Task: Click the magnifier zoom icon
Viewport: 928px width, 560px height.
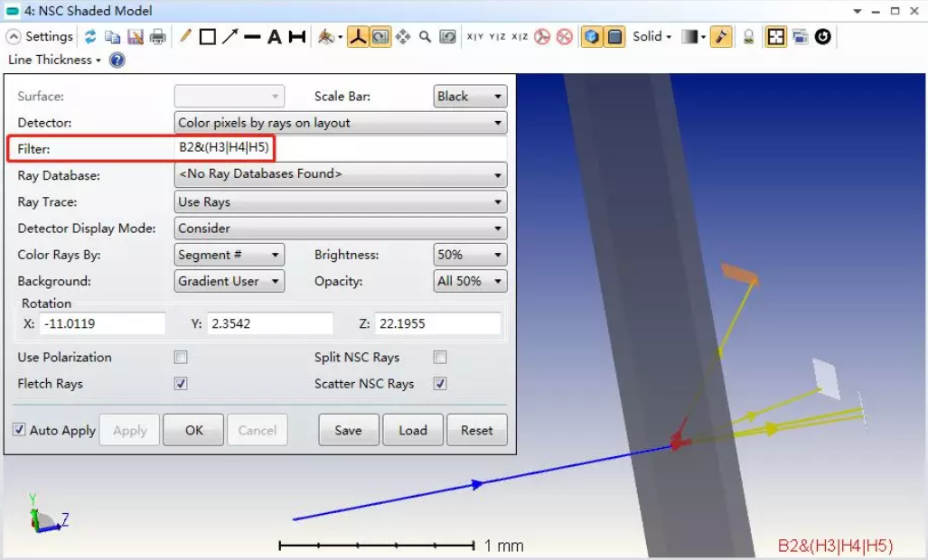Action: (426, 37)
